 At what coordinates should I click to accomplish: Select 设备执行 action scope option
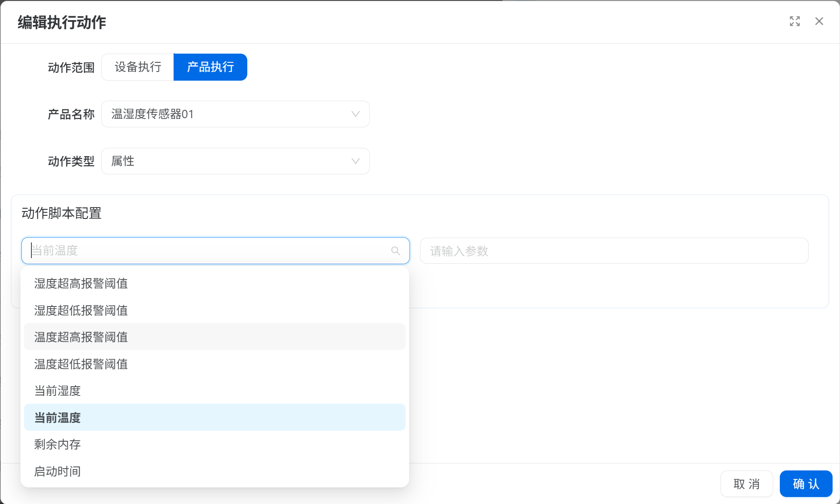[138, 67]
